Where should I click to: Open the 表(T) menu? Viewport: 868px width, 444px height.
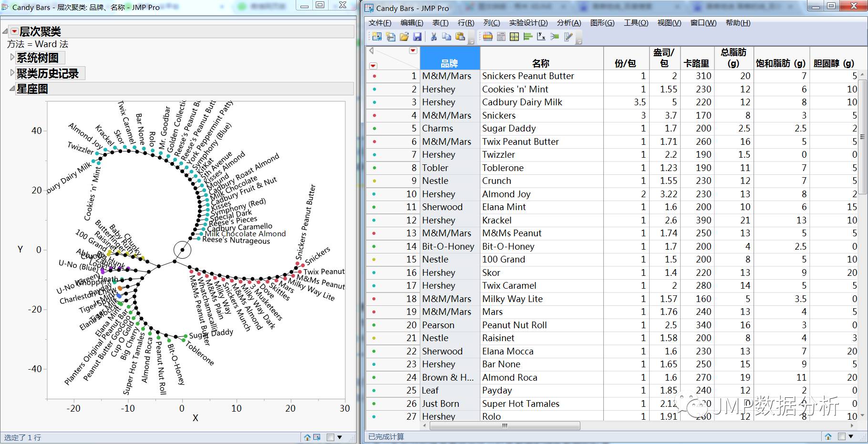pyautogui.click(x=440, y=23)
